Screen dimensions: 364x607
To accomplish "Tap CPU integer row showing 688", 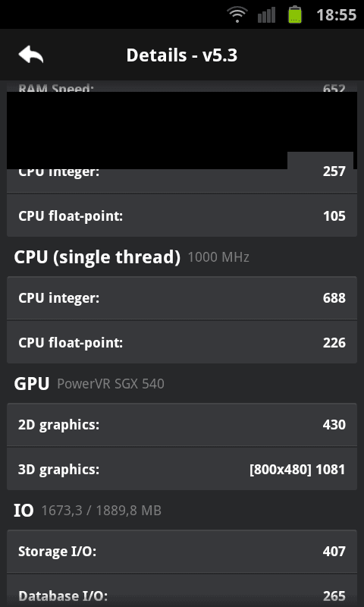I will (182, 297).
